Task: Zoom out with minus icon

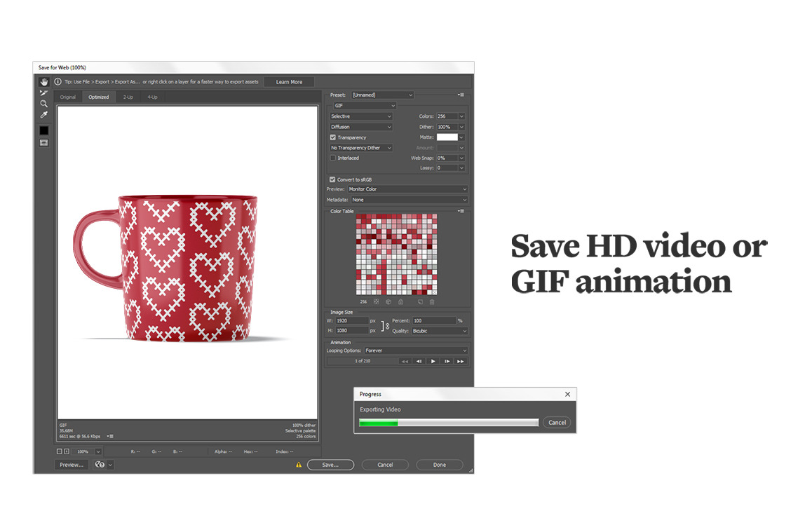Action: coord(59,451)
